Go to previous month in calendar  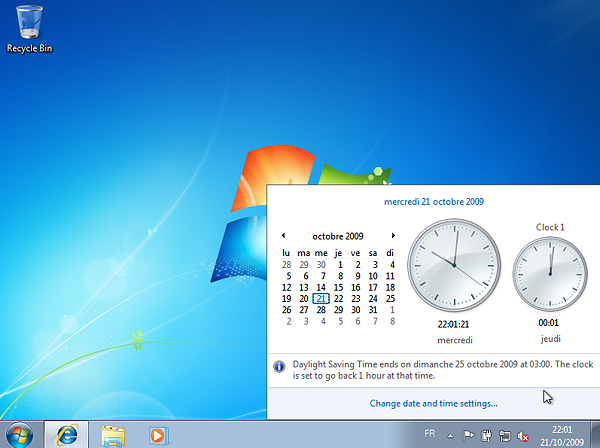(x=284, y=236)
